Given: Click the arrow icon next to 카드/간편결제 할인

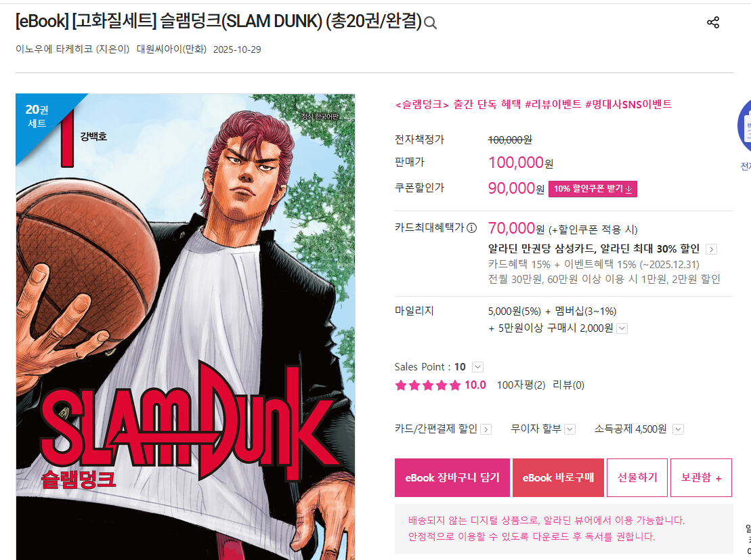Looking at the screenshot, I should (486, 429).
